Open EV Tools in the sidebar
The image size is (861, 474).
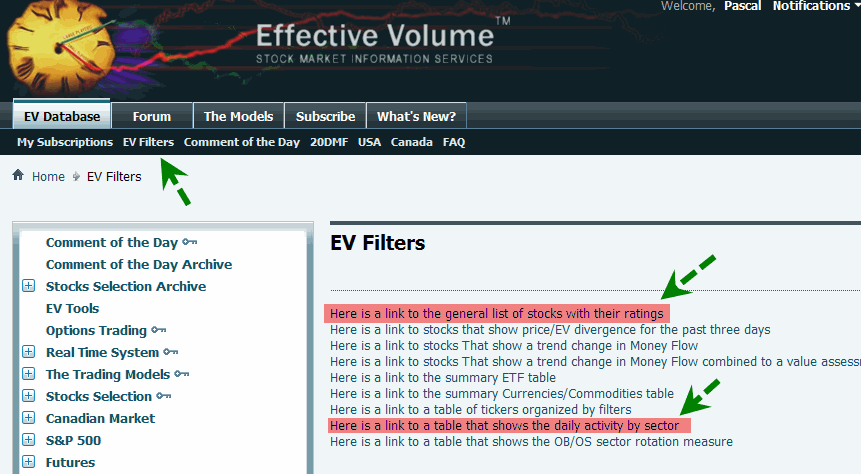tap(72, 308)
